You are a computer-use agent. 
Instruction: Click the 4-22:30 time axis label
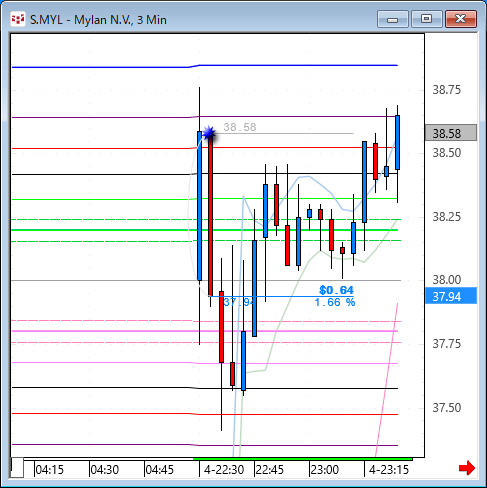pos(224,470)
